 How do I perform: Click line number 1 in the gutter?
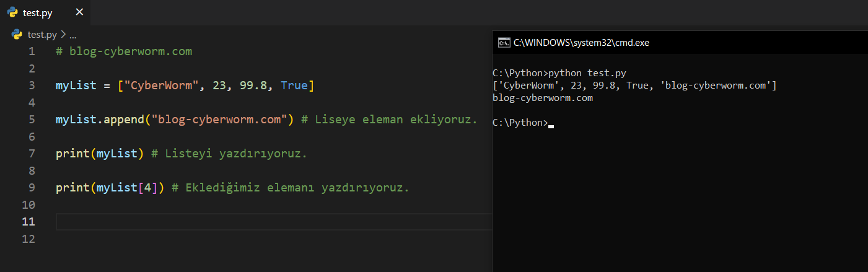(32, 51)
